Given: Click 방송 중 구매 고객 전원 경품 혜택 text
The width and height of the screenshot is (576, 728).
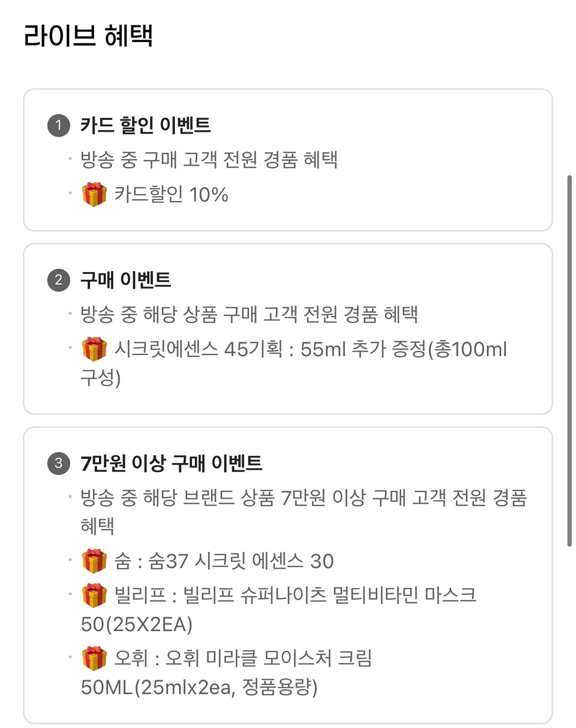Looking at the screenshot, I should pyautogui.click(x=209, y=160).
